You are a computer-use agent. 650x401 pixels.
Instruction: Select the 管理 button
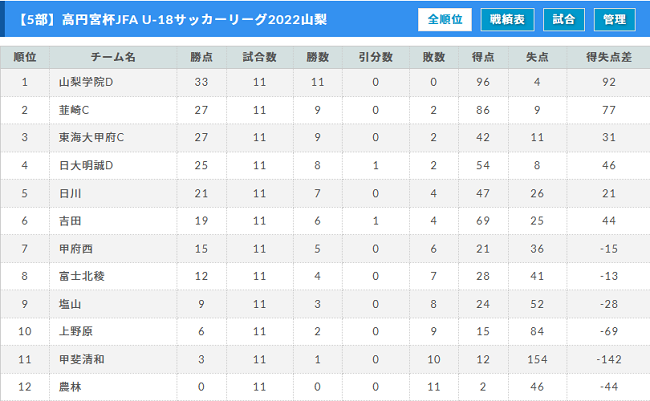click(614, 19)
